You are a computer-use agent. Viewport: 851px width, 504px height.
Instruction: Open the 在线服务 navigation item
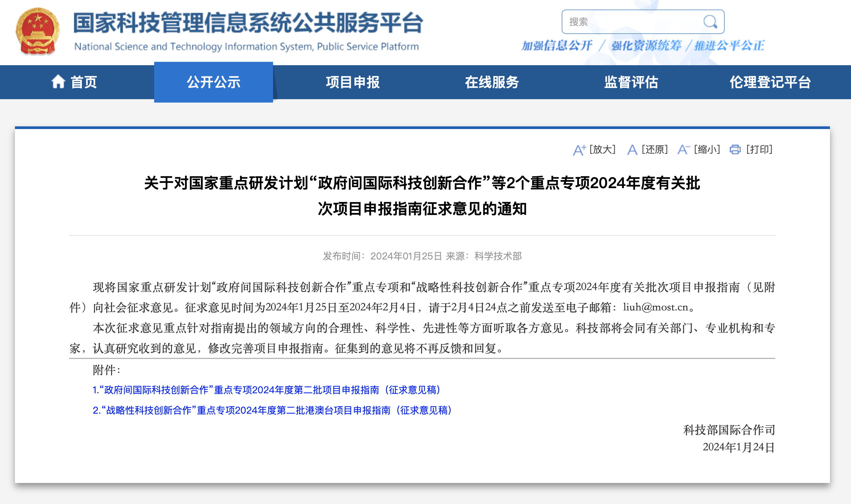coord(492,82)
